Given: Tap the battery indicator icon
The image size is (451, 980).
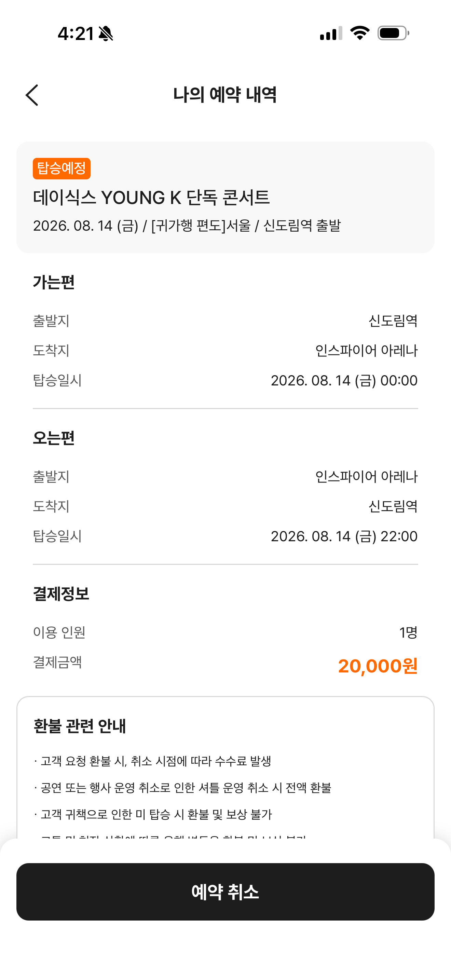Looking at the screenshot, I should (x=393, y=33).
